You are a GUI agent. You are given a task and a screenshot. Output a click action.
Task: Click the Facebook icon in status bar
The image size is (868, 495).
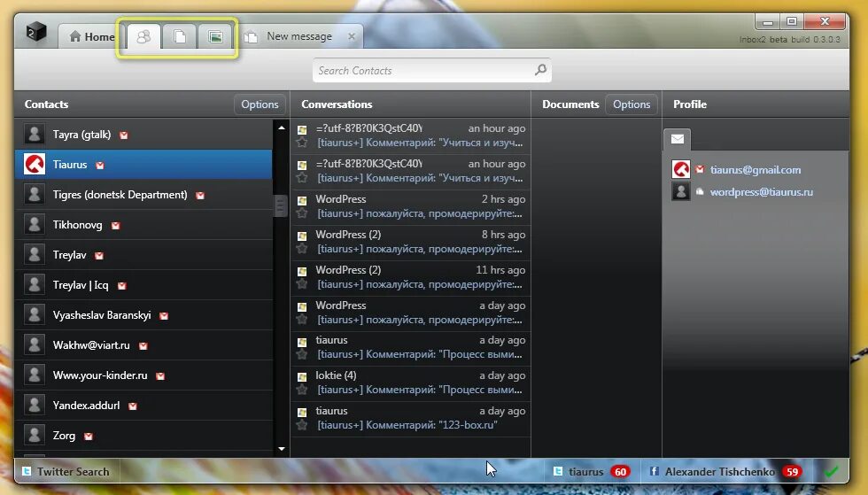coord(654,471)
